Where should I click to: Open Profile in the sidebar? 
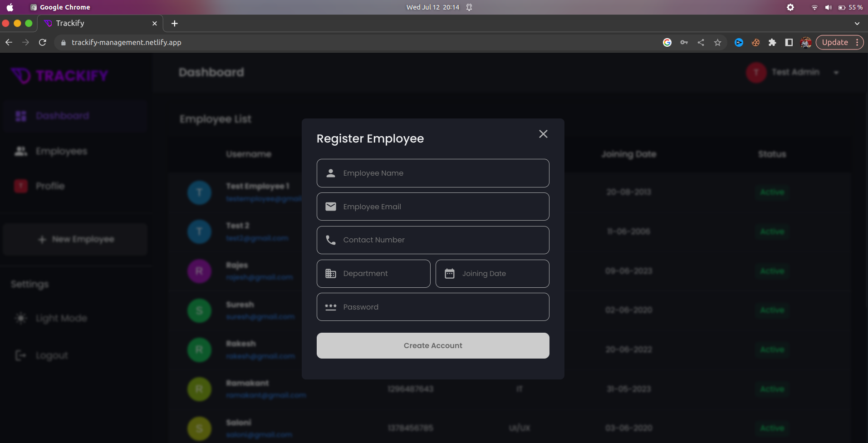75,186
